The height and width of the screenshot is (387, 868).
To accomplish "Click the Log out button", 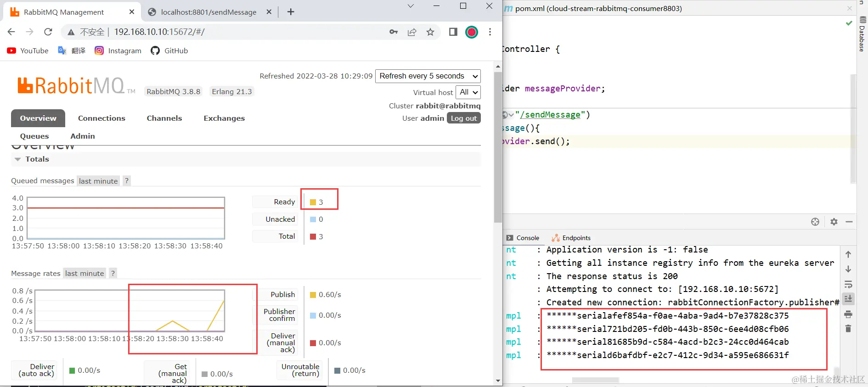I will 463,118.
